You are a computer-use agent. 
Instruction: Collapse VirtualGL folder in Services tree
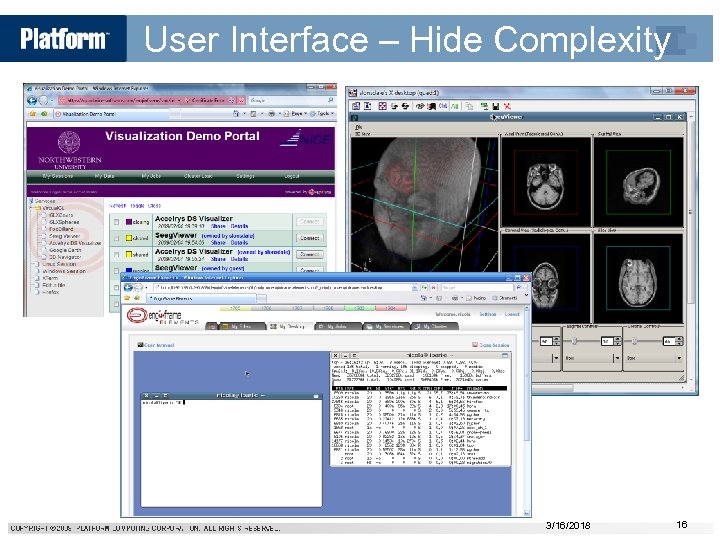32,208
